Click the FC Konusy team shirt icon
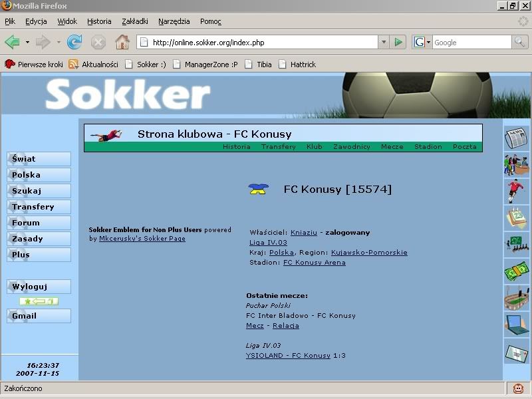The image size is (532, 399). tap(259, 189)
